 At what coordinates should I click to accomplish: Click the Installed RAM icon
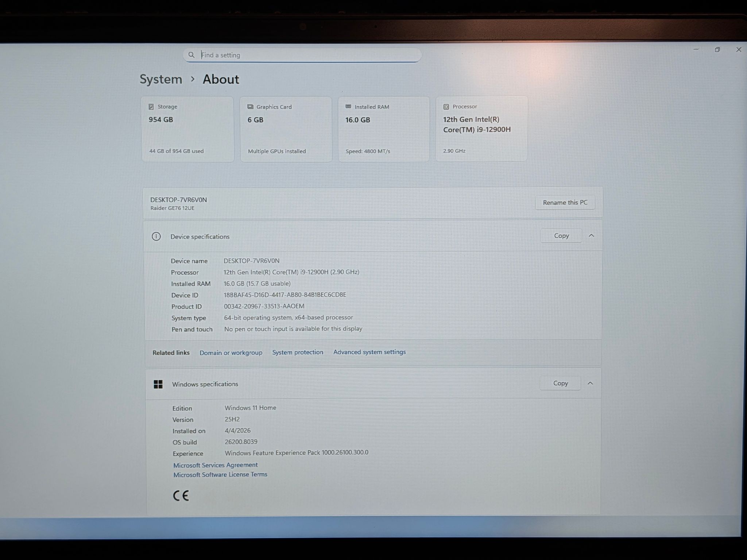coord(348,106)
